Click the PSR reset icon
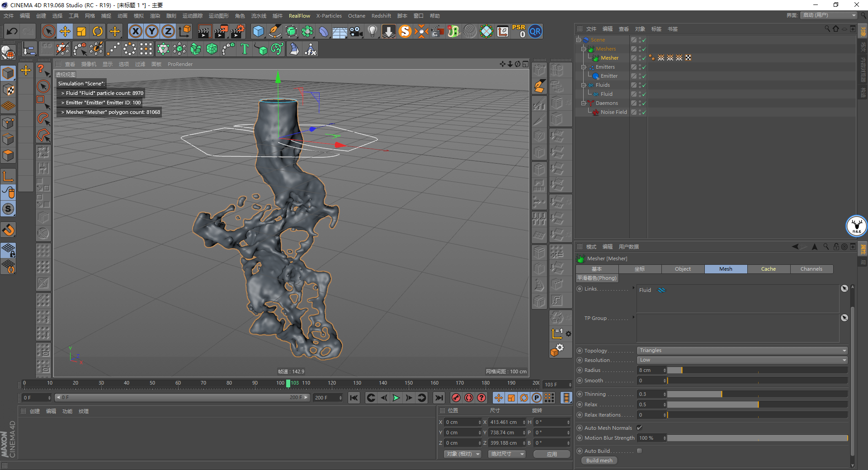 [519, 31]
